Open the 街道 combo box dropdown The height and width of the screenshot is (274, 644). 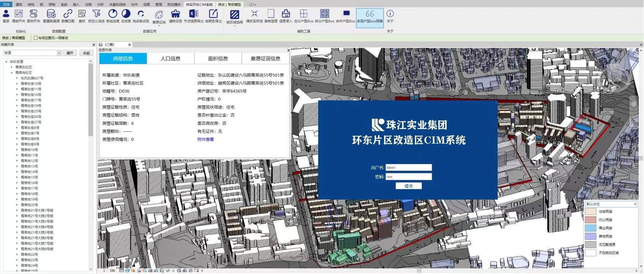59,53
